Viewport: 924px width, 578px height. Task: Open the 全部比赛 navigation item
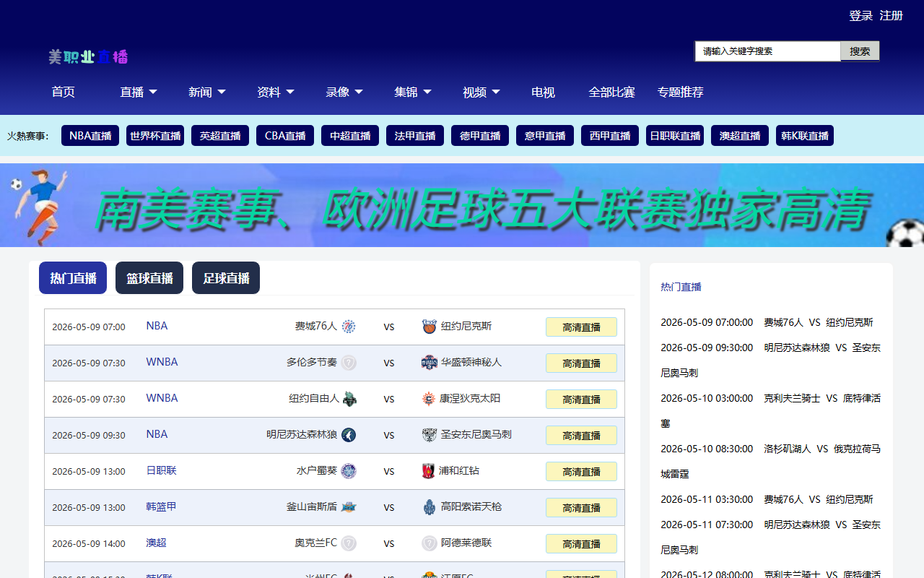(x=611, y=92)
